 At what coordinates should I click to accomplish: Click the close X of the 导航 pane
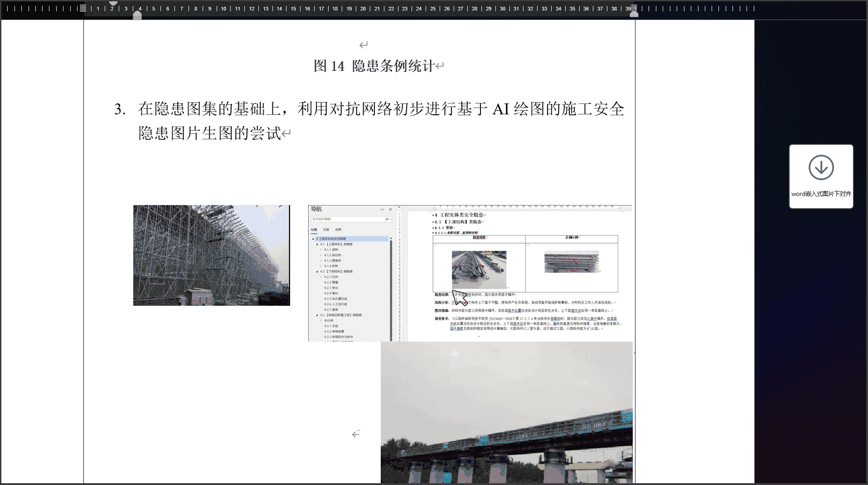(x=390, y=210)
